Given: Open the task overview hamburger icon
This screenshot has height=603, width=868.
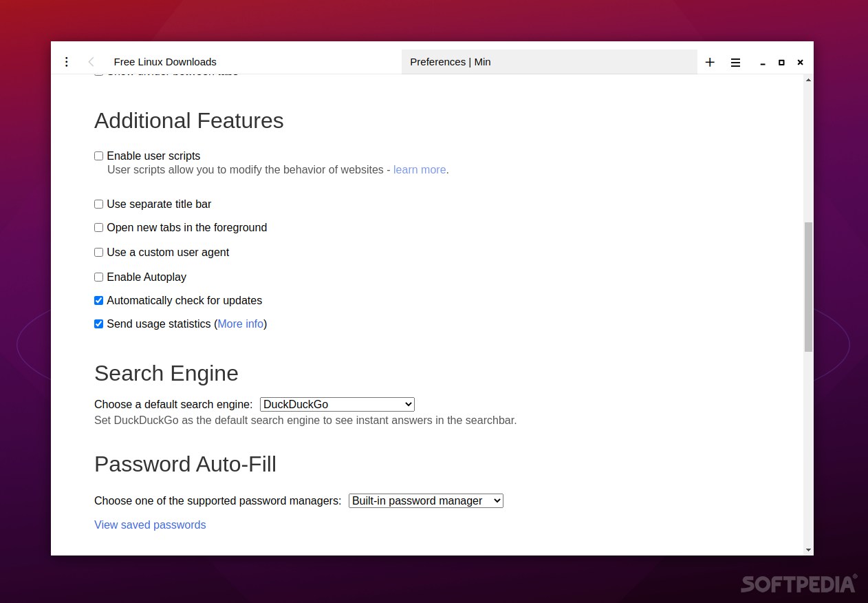Looking at the screenshot, I should [735, 62].
